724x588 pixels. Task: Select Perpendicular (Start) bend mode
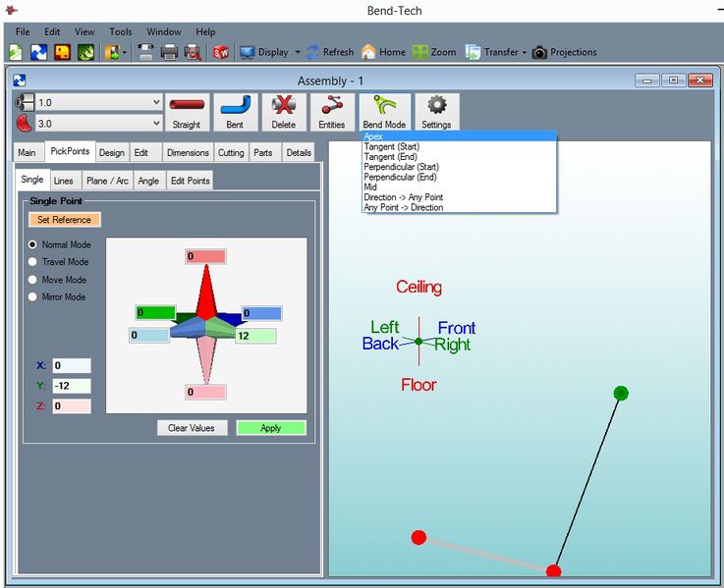point(459,167)
